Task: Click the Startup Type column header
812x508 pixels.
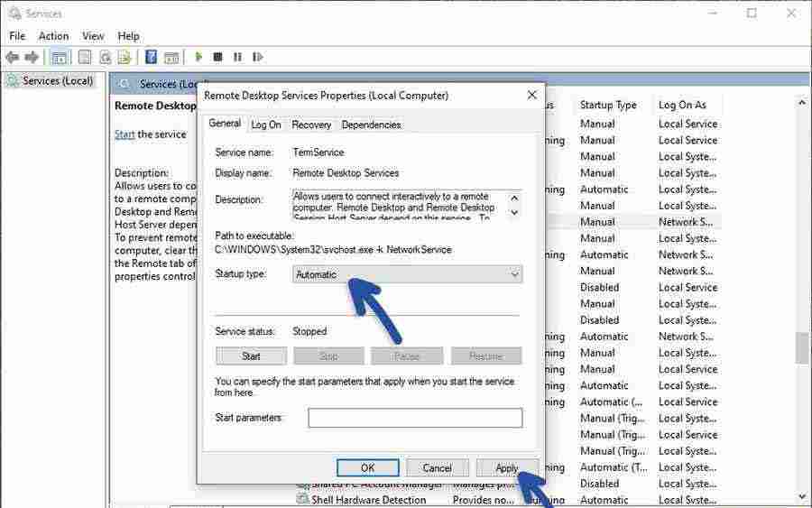Action: pos(608,105)
